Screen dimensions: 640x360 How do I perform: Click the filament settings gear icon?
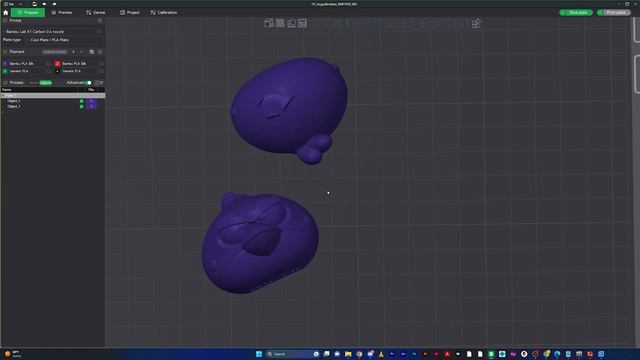pyautogui.click(x=100, y=52)
